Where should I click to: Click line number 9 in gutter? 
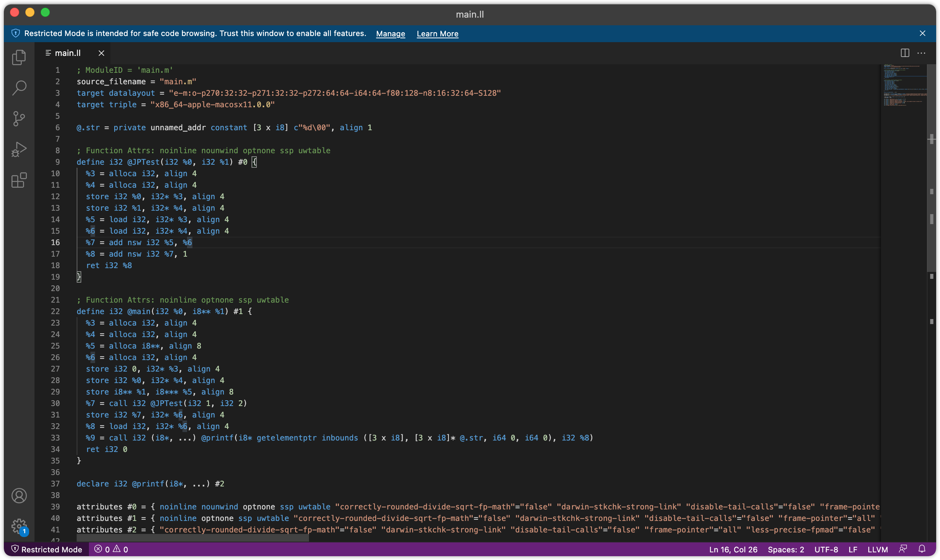[x=57, y=162]
